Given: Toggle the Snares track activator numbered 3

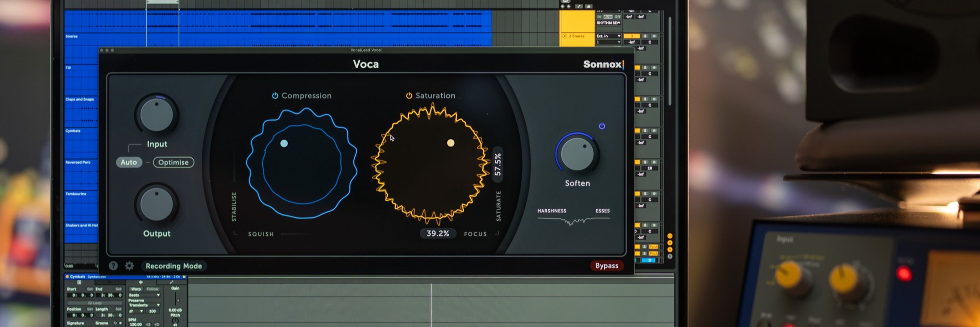Looking at the screenshot, I should pos(632,36).
